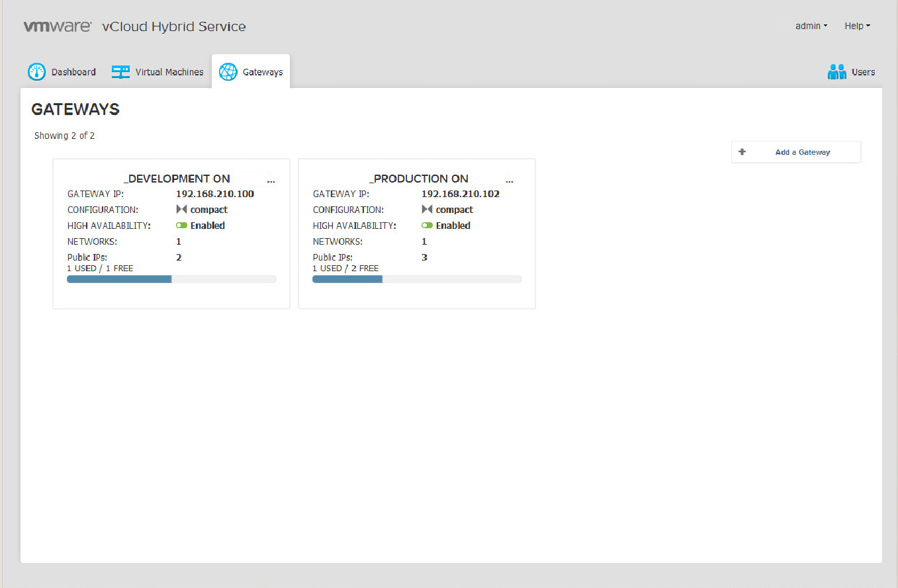Click Development gateway public IP usage bar
Screen dimensions: 898x588
(x=172, y=279)
